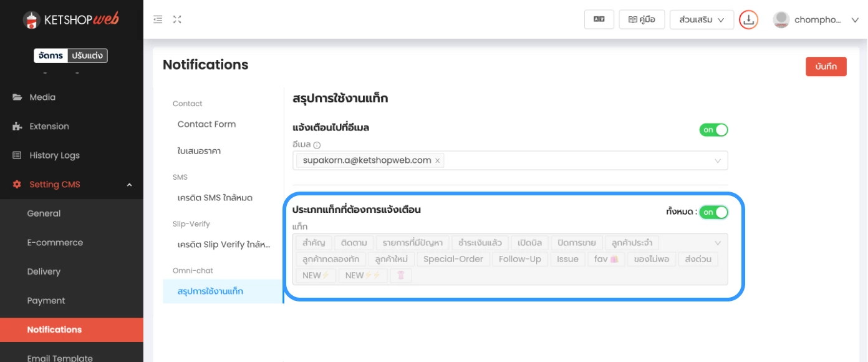Expand the email field dropdown arrow
The width and height of the screenshot is (868, 362).
(717, 161)
